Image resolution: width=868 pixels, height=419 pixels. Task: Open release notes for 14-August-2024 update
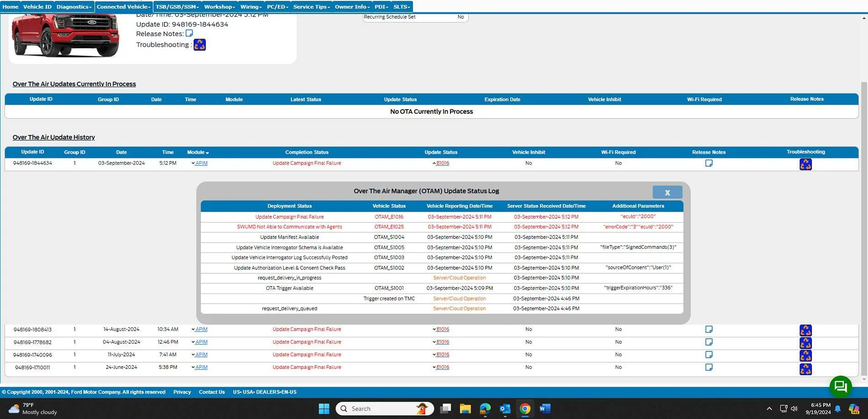pos(709,330)
